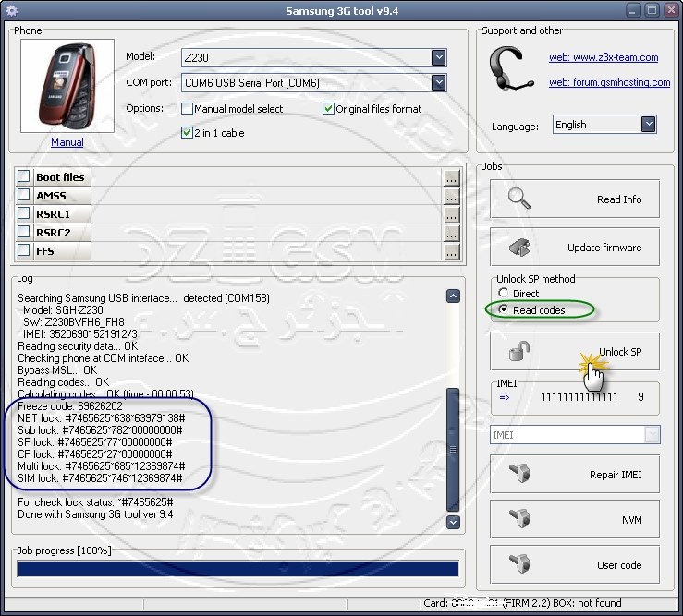Select the Direct unlock method radio
The height and width of the screenshot is (616, 683).
[503, 293]
